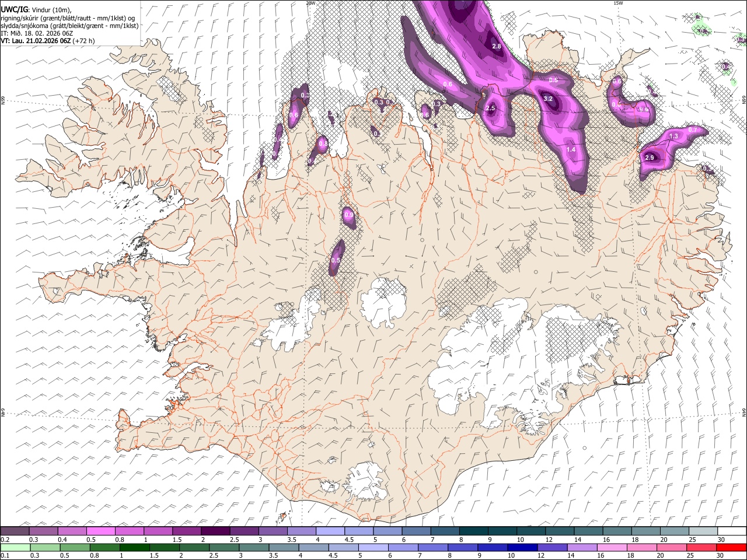Click the 15W longitude label
This screenshot has width=747, height=560.
tap(618, 3)
